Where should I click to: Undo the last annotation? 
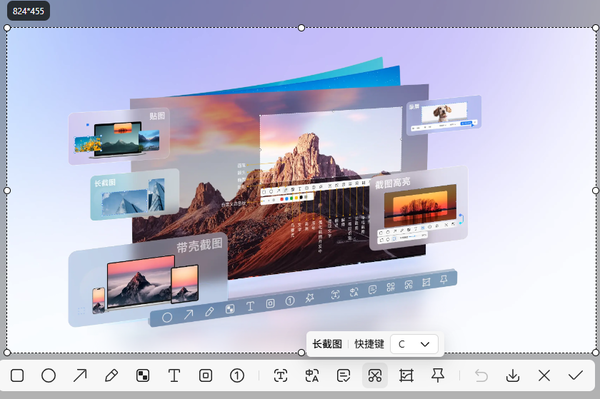(x=481, y=375)
